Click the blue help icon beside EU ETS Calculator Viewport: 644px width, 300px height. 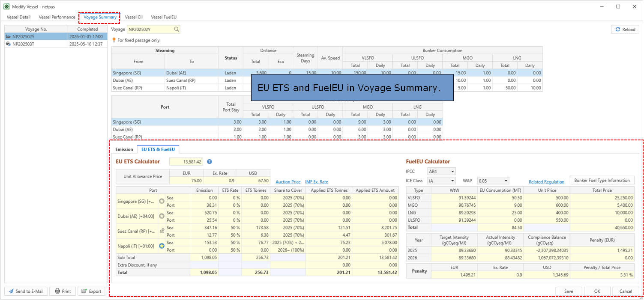click(210, 162)
